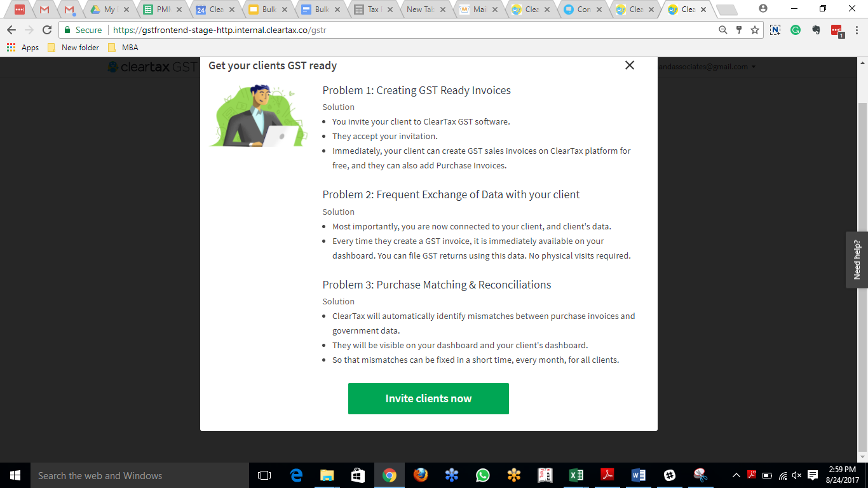Click the Invite clients now button
The height and width of the screenshot is (488, 868).
[428, 398]
